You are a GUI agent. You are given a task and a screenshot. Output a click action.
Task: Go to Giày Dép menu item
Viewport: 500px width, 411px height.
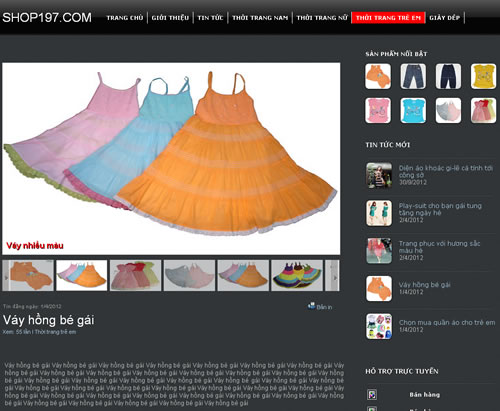444,18
